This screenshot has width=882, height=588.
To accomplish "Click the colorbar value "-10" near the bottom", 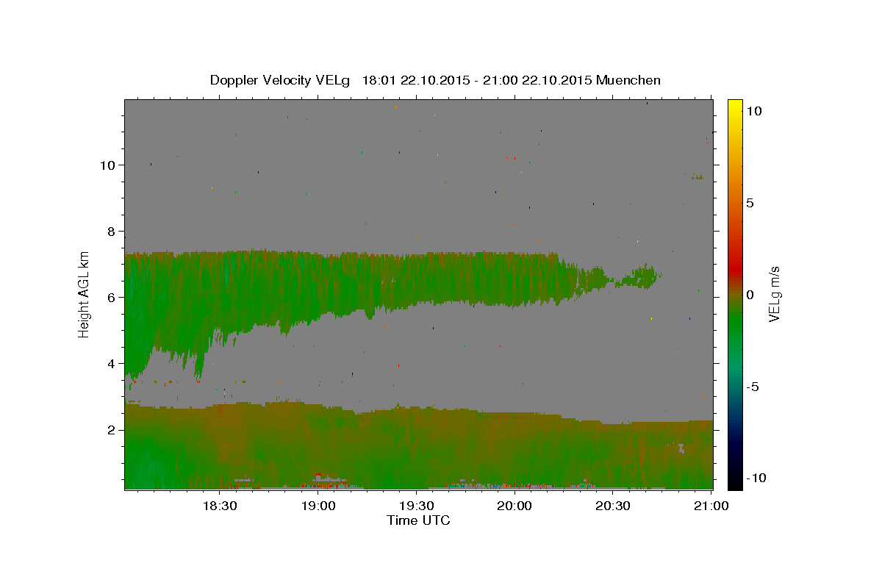I will [x=756, y=478].
